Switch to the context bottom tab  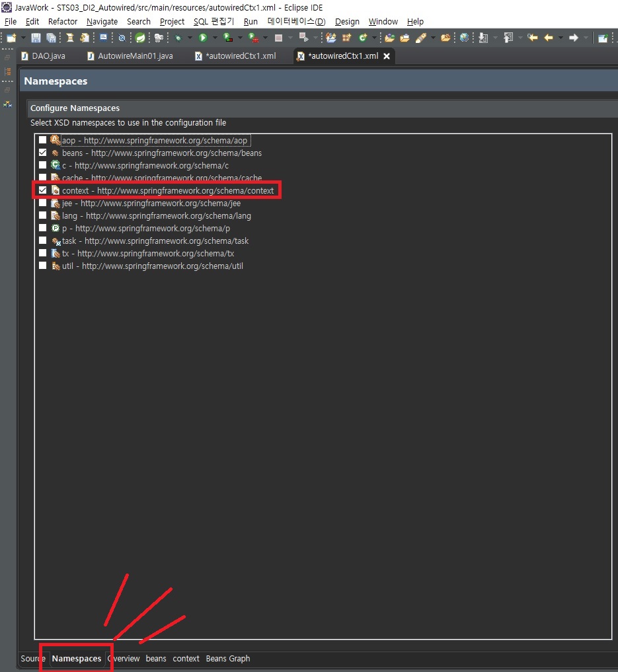click(x=186, y=658)
